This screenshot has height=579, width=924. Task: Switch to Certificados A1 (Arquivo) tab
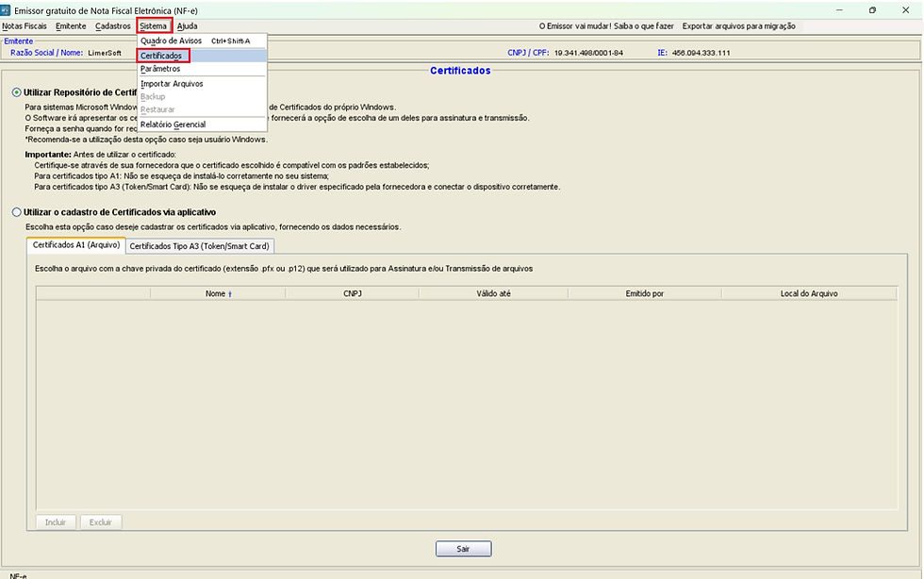pos(76,244)
